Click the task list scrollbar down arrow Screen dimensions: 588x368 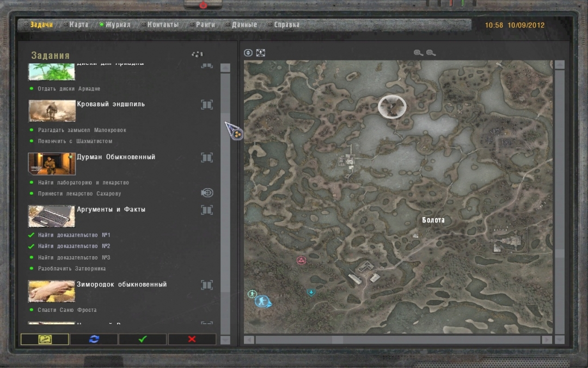pos(225,340)
